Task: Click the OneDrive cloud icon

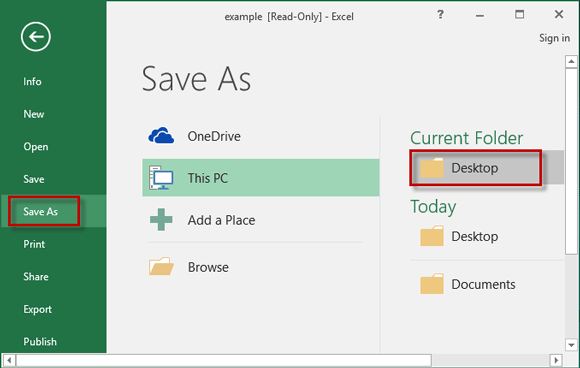Action: pyautogui.click(x=161, y=135)
